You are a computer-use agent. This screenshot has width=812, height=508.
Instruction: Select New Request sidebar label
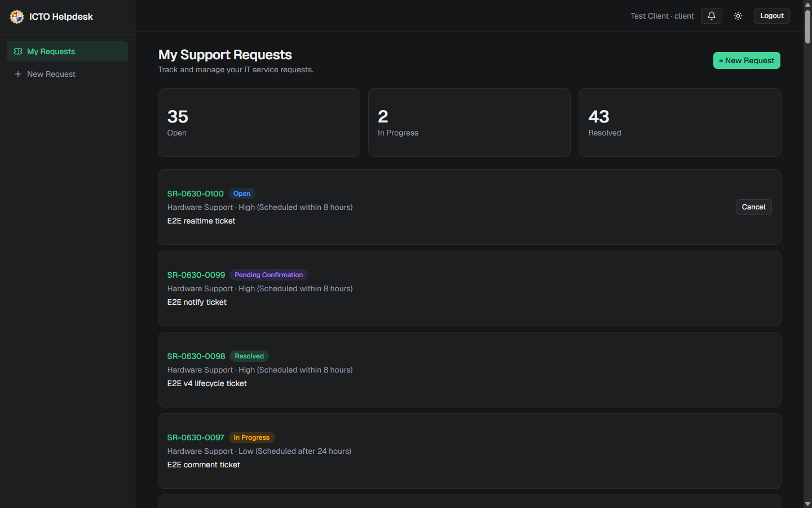51,74
